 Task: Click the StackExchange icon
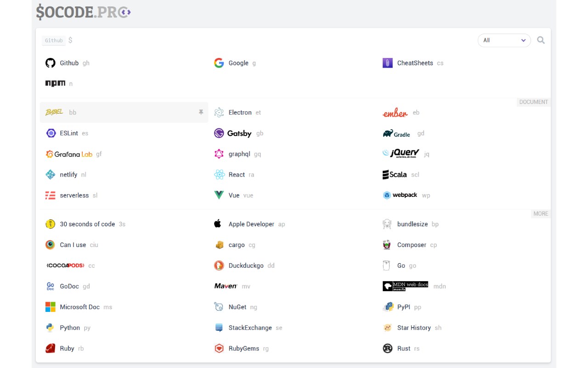[219, 328]
